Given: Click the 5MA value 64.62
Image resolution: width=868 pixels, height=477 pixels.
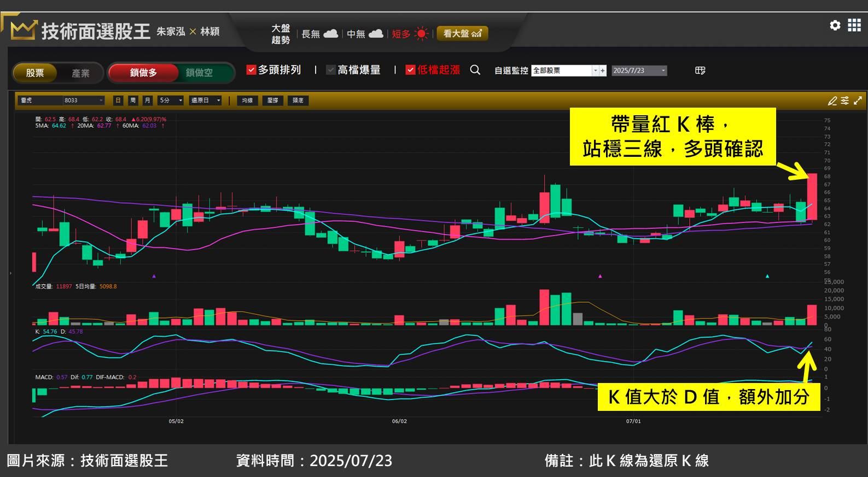Looking at the screenshot, I should (x=59, y=126).
